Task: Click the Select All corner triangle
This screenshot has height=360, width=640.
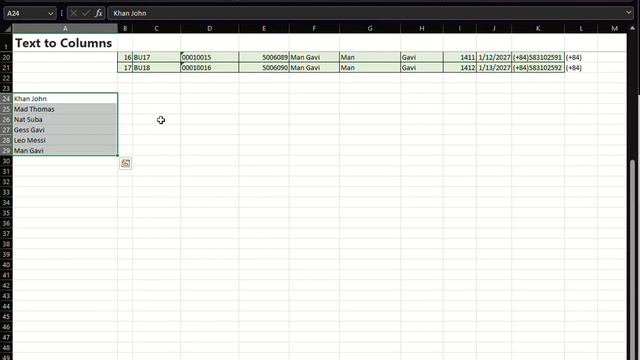Action: (7, 28)
